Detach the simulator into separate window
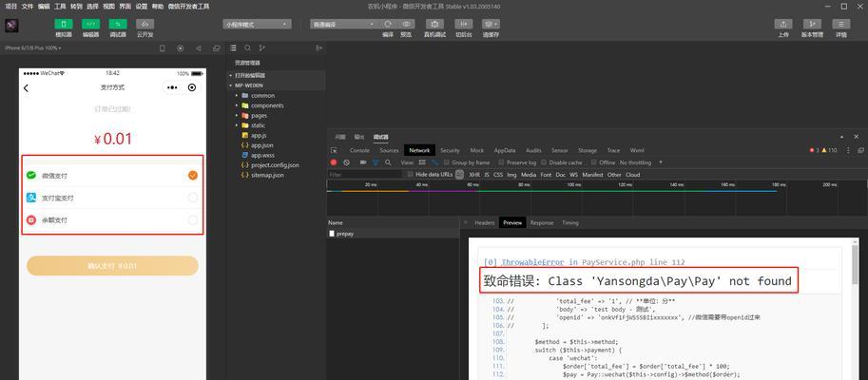Screen dimensions: 868x380 pyautogui.click(x=217, y=48)
